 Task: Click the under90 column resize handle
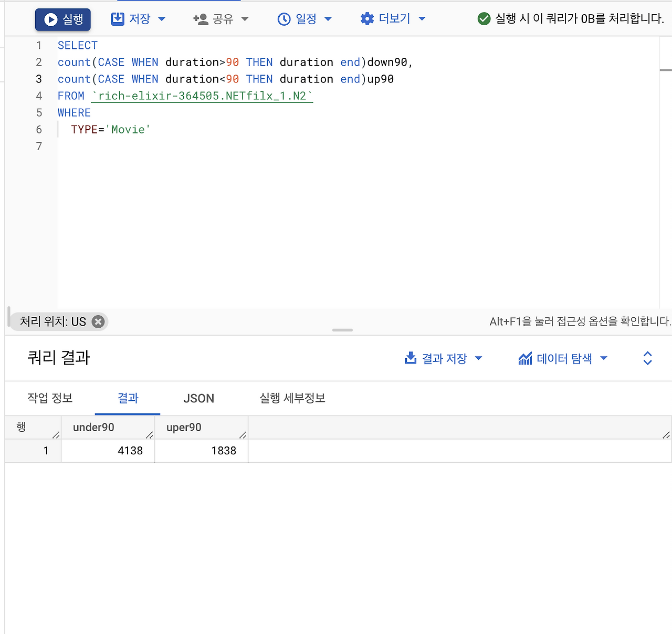click(x=150, y=434)
